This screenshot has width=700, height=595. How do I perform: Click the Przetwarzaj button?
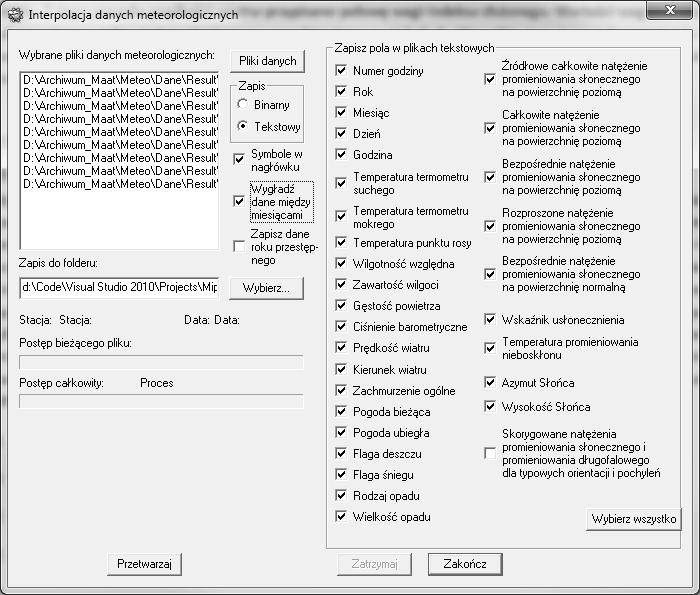pos(144,564)
